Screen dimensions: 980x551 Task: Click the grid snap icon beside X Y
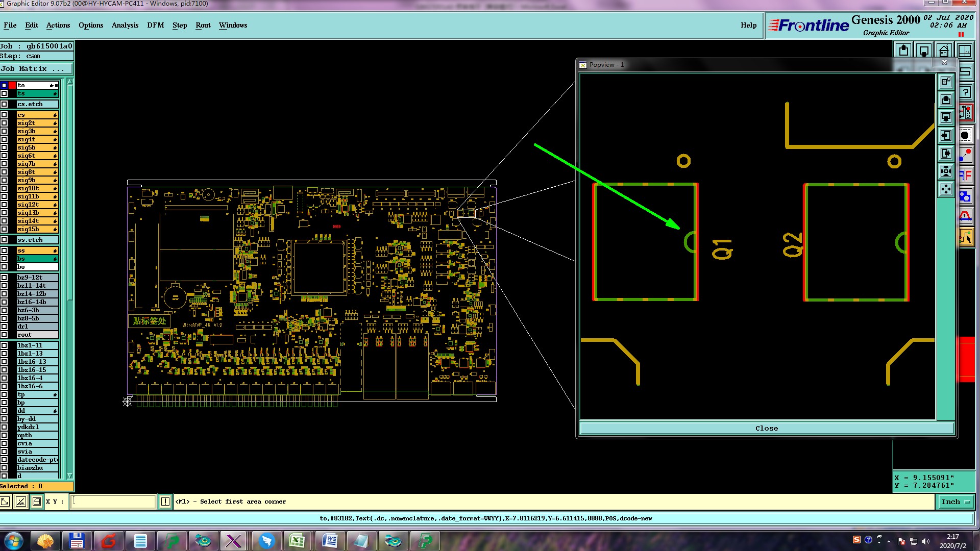(37, 502)
